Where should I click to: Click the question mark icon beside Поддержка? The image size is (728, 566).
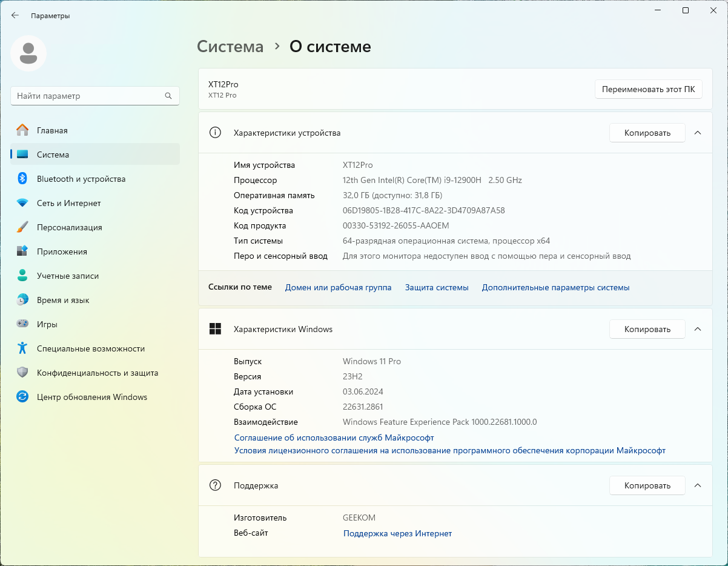pyautogui.click(x=215, y=485)
